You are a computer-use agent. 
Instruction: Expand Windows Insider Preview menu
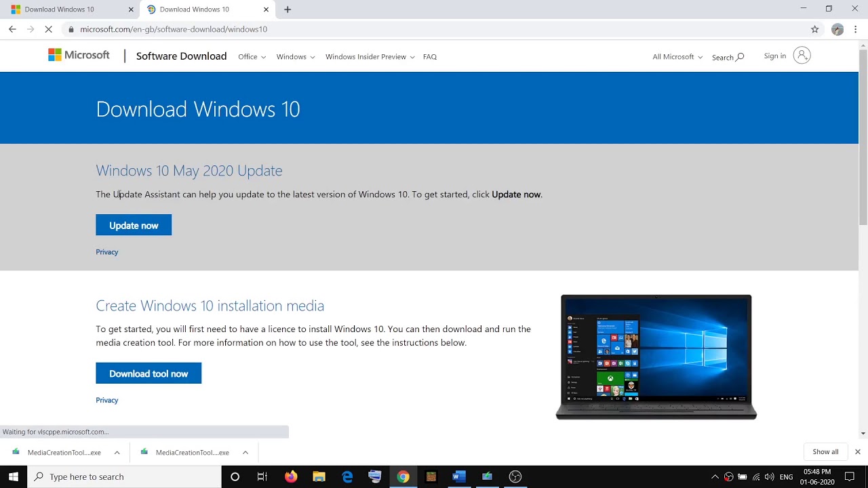tap(370, 57)
